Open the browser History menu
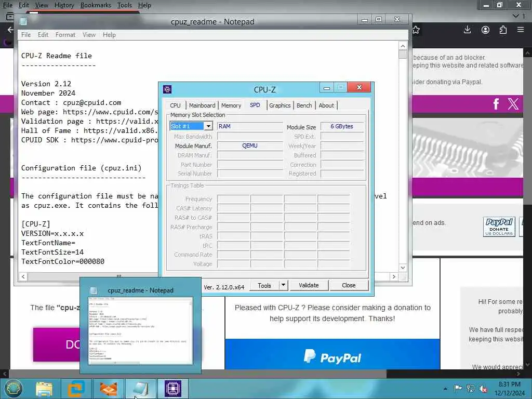The width and height of the screenshot is (532, 399). tap(64, 5)
